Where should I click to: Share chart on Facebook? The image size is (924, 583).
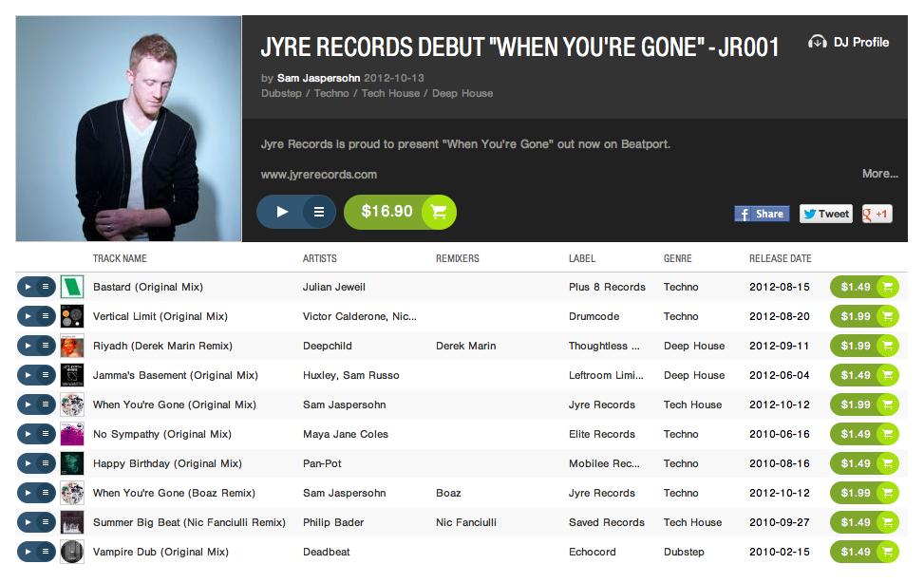pyautogui.click(x=762, y=214)
